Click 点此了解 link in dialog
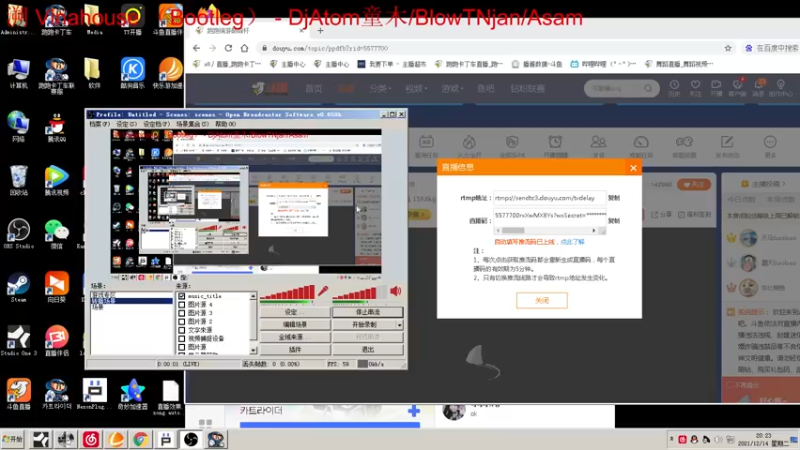The width and height of the screenshot is (800, 450). click(x=572, y=242)
